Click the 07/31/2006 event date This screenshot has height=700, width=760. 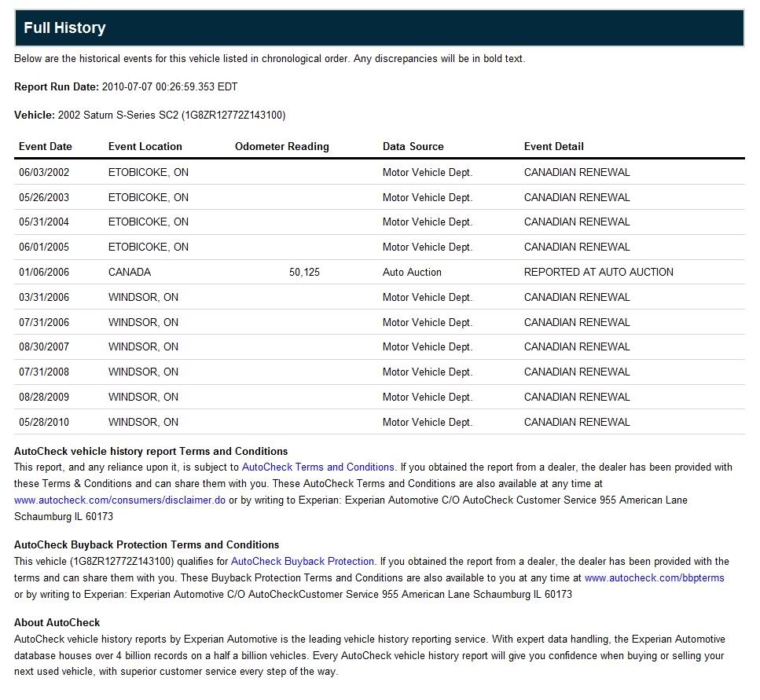tap(44, 323)
